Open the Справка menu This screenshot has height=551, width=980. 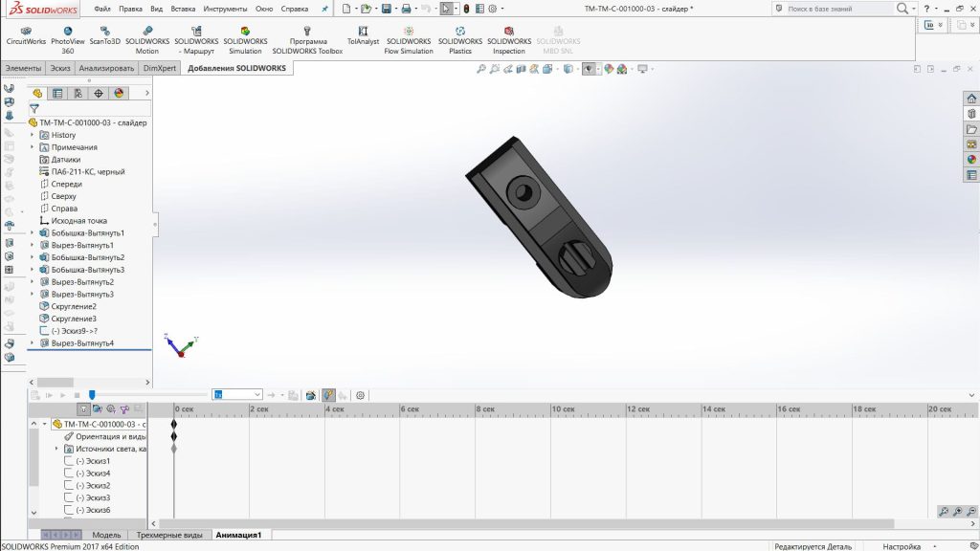295,9
